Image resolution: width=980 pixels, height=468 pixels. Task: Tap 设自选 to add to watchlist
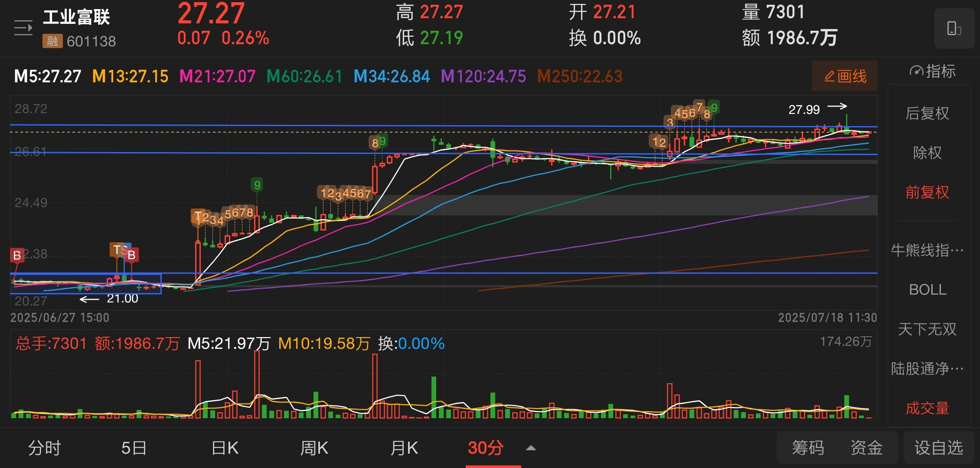(938, 448)
